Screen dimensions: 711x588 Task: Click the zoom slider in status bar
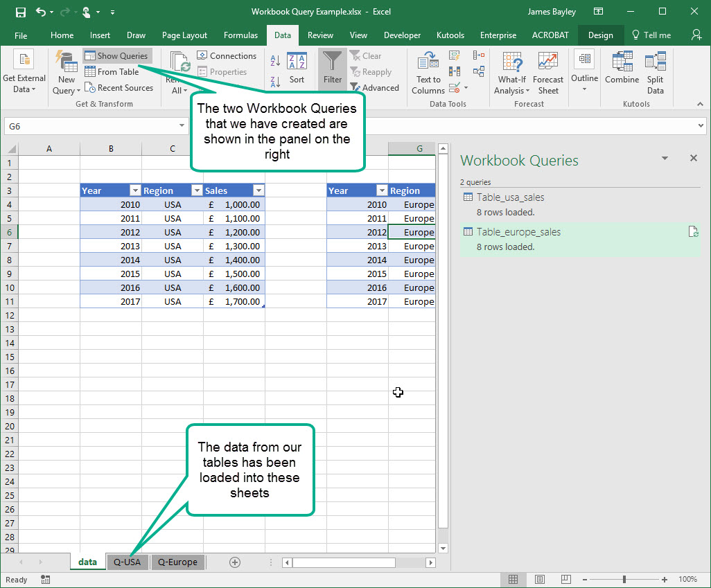(x=624, y=579)
